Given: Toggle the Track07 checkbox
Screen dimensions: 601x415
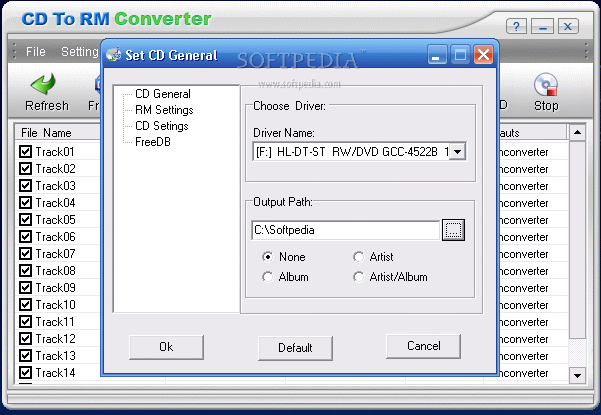Looking at the screenshot, I should tap(25, 253).
